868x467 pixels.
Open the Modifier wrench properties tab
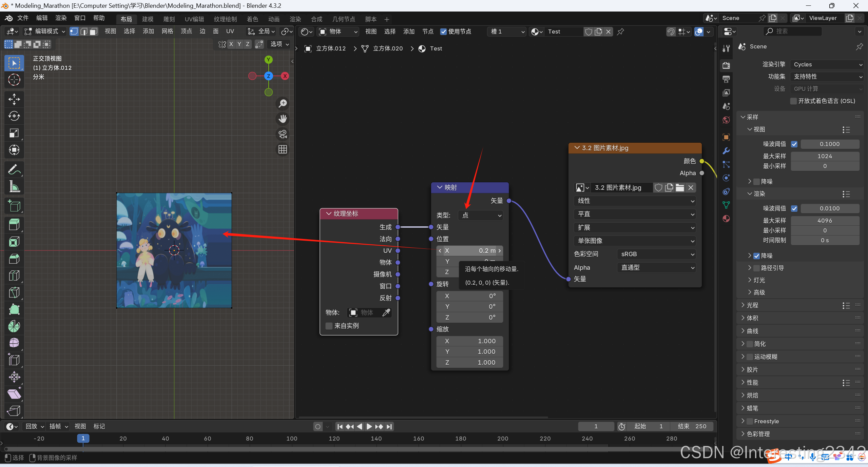point(726,151)
